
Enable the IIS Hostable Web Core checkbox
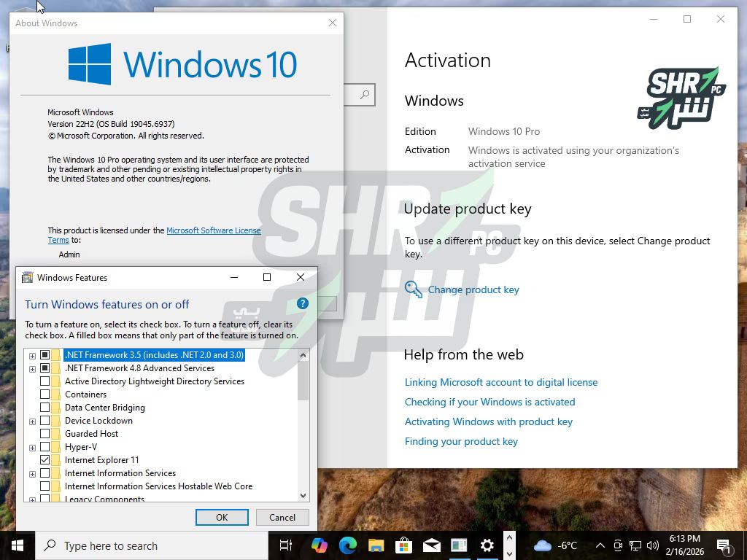44,486
